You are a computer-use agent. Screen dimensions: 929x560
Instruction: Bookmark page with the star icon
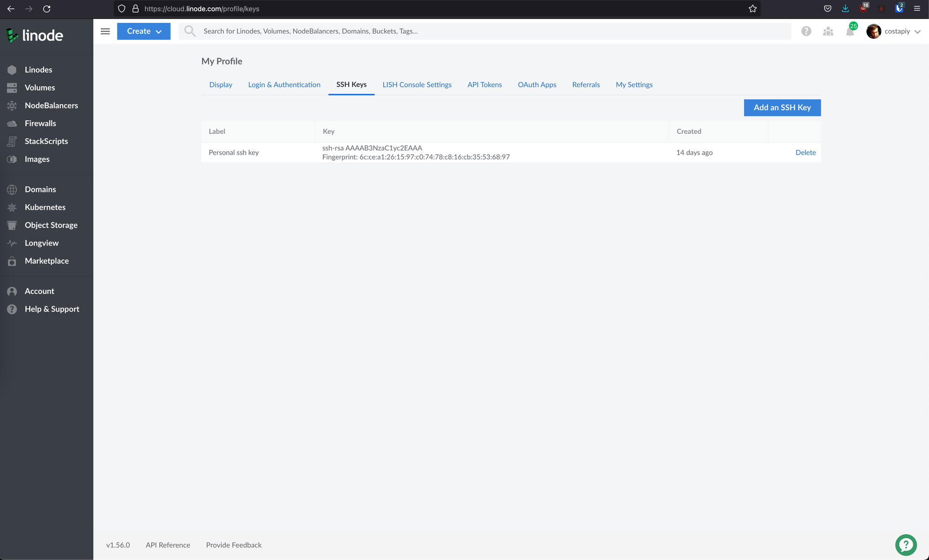point(752,9)
